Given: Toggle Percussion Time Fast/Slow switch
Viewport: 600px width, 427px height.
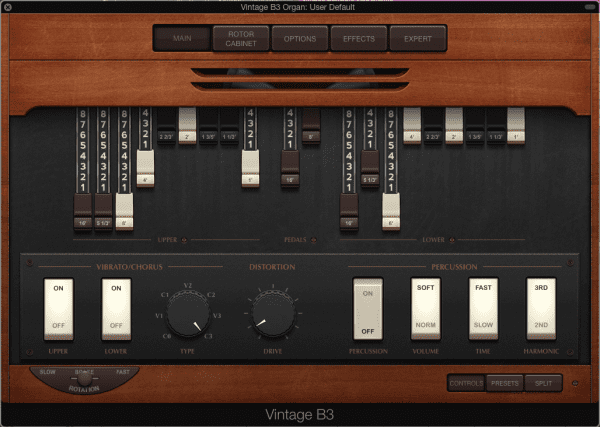Looking at the screenshot, I should click(484, 308).
